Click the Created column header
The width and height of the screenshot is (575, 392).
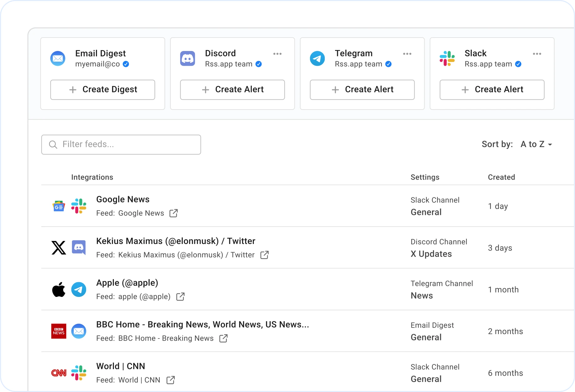click(x=501, y=177)
